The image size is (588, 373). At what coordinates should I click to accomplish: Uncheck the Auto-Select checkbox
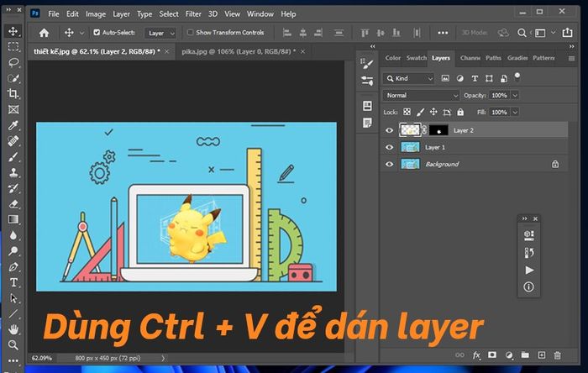[x=97, y=33]
